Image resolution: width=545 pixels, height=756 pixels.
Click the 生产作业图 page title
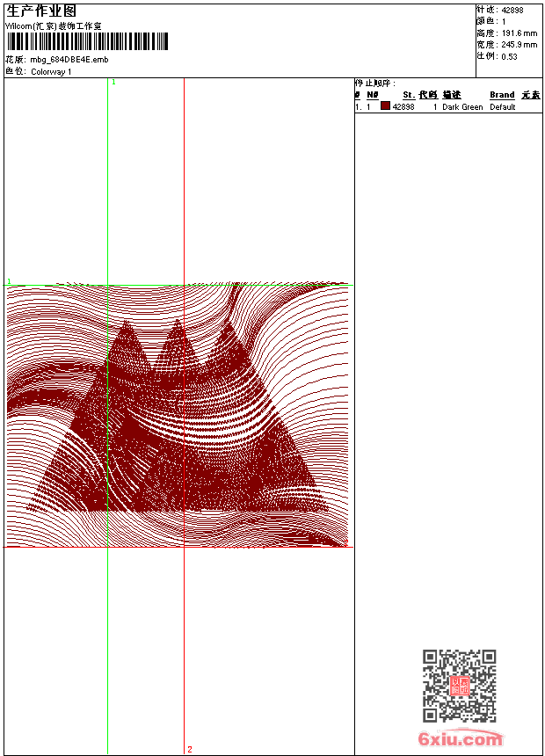pyautogui.click(x=41, y=11)
